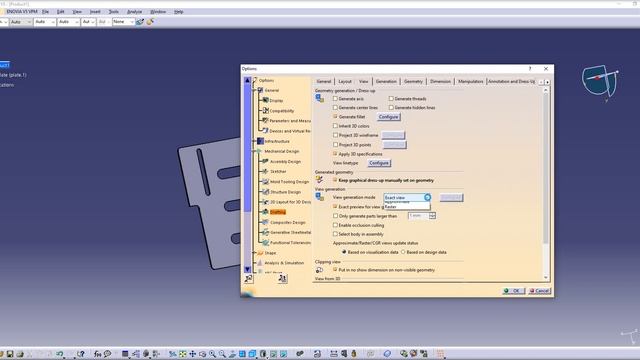Click the comment bubble icon in bottom toolbar
The height and width of the screenshot is (360, 640).
tap(107, 354)
